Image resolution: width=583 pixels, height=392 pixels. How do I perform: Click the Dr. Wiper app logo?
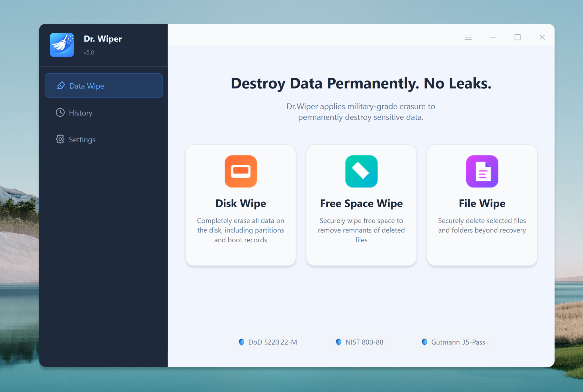(62, 45)
